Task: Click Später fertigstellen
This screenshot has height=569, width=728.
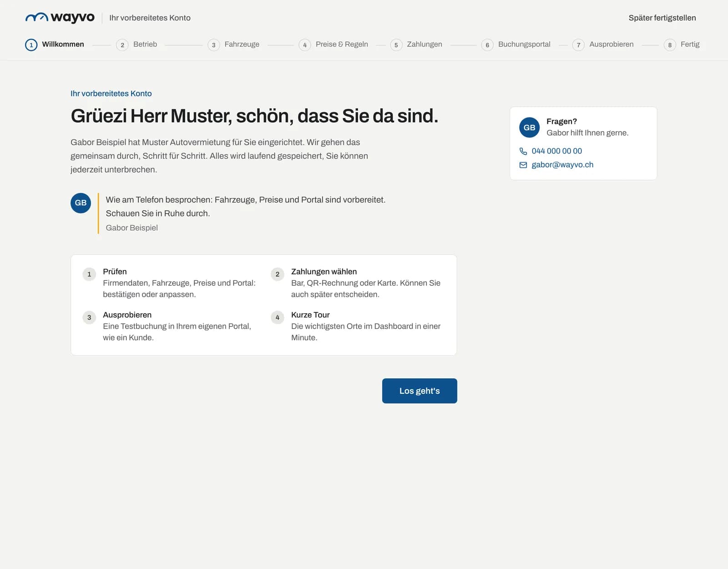Action: [662, 18]
